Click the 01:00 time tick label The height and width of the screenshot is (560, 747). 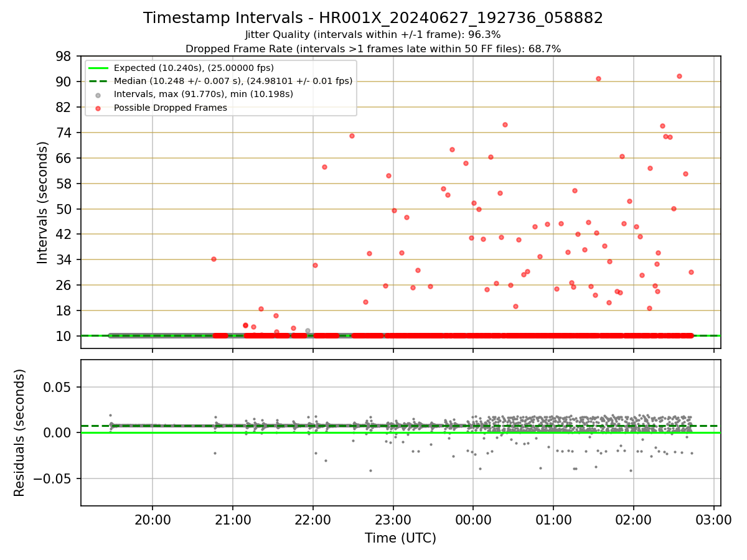click(x=553, y=519)
